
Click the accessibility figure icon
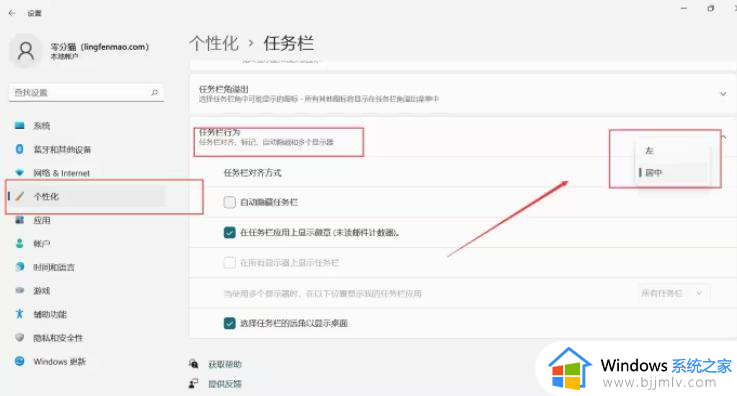click(x=19, y=314)
